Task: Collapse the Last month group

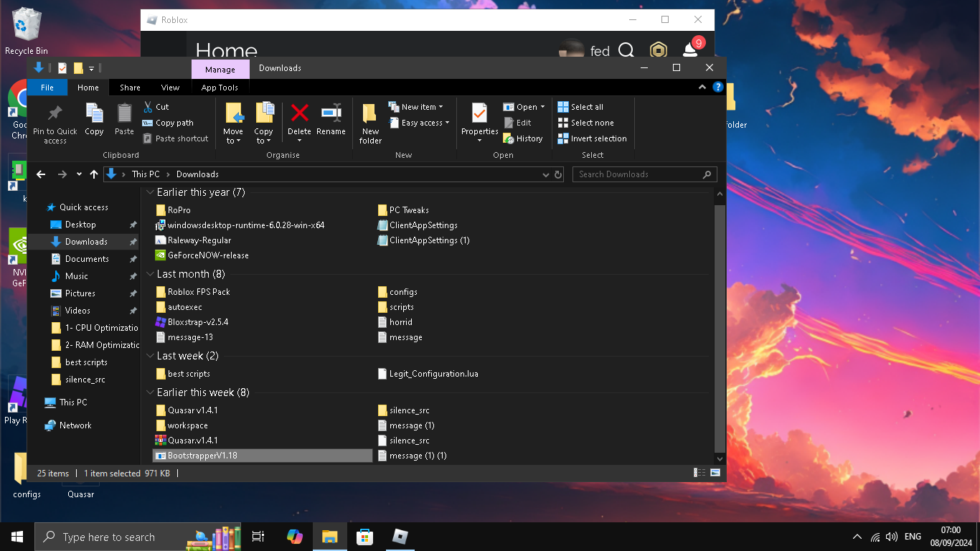Action: (x=150, y=274)
